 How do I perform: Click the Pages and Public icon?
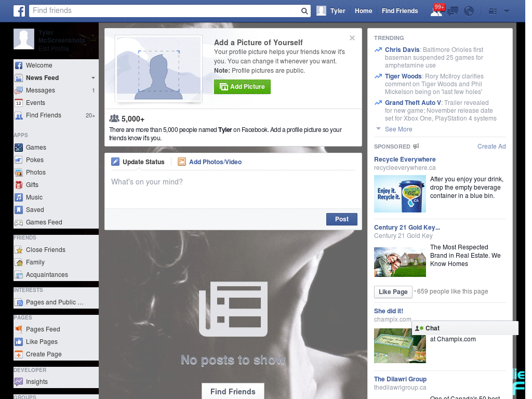[19, 302]
